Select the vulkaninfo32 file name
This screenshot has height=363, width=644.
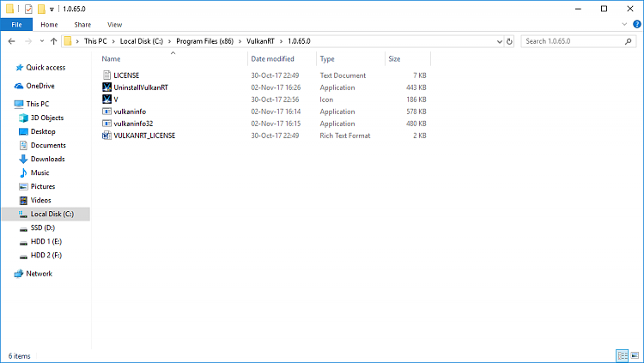pos(133,124)
